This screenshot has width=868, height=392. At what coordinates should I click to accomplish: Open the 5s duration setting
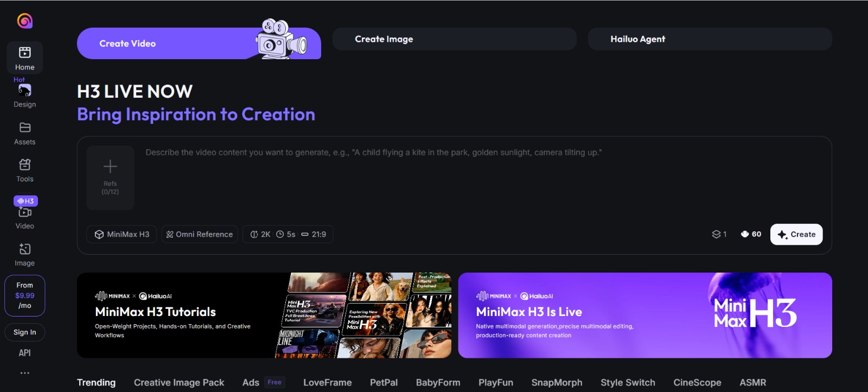pyautogui.click(x=286, y=234)
